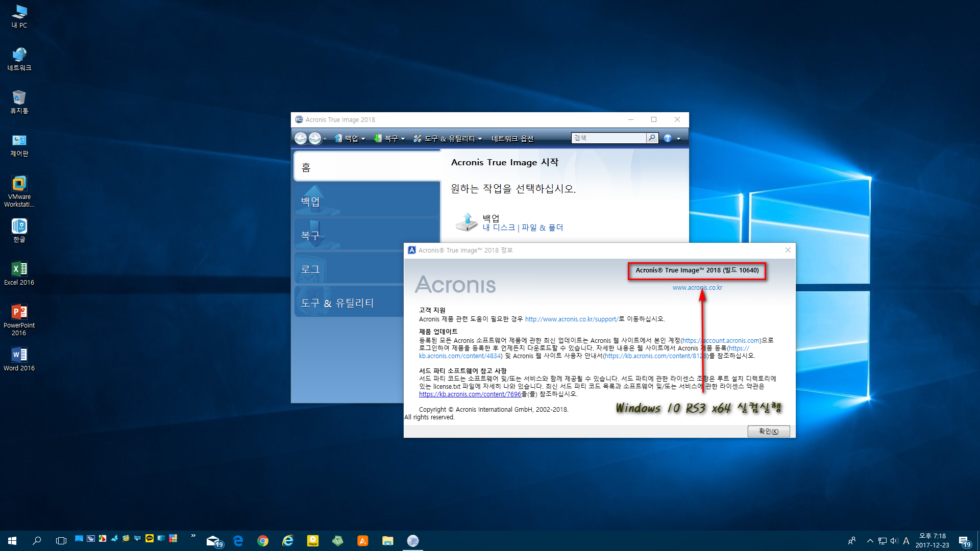Toggle the IME input mode A indicator
The image size is (980, 551).
point(906,541)
